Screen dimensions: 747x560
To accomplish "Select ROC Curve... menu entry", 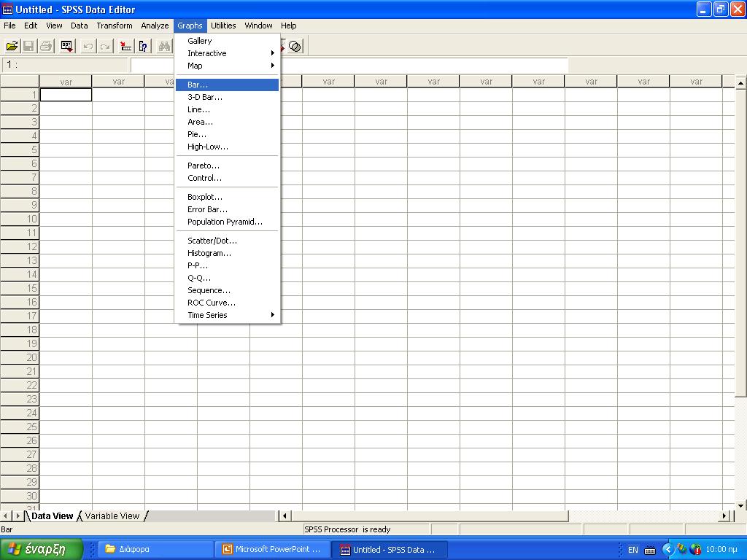I will (228, 303).
